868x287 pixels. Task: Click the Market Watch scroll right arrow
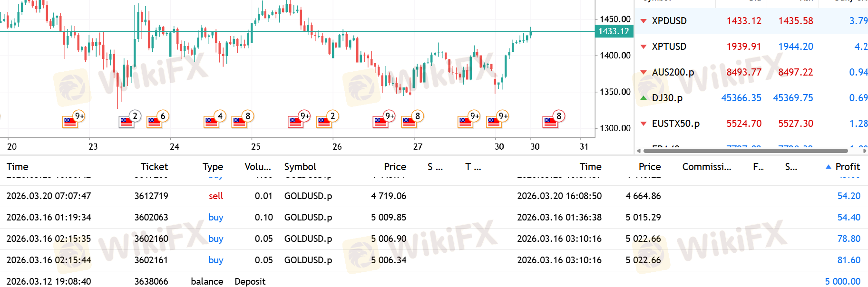[865, 151]
